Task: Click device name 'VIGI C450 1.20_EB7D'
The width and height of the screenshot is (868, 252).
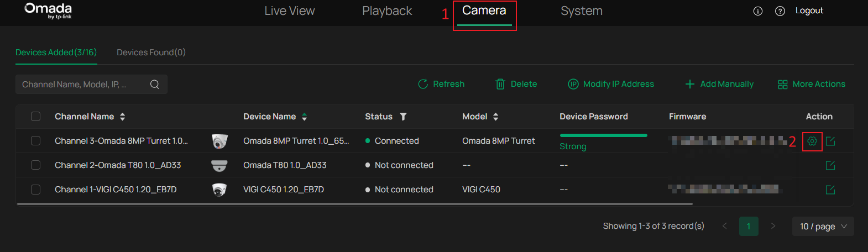Action: click(284, 190)
